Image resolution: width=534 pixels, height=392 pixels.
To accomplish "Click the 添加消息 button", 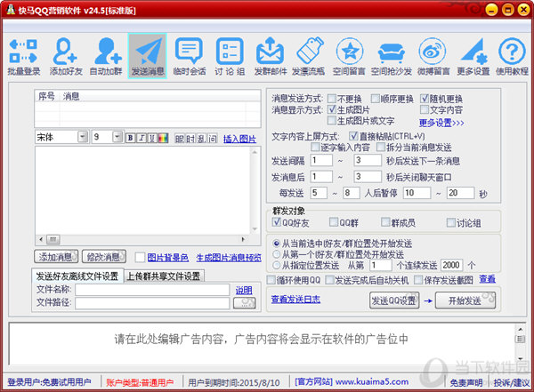I will (56, 257).
